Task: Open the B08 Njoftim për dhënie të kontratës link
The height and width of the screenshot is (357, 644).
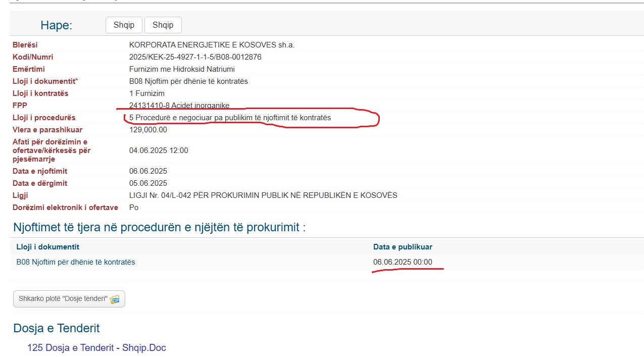Action: (76, 262)
